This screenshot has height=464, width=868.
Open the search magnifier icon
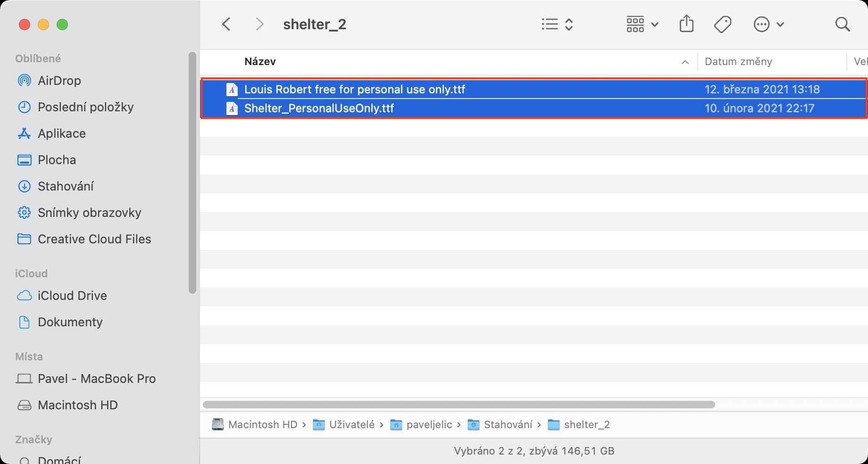click(x=842, y=24)
